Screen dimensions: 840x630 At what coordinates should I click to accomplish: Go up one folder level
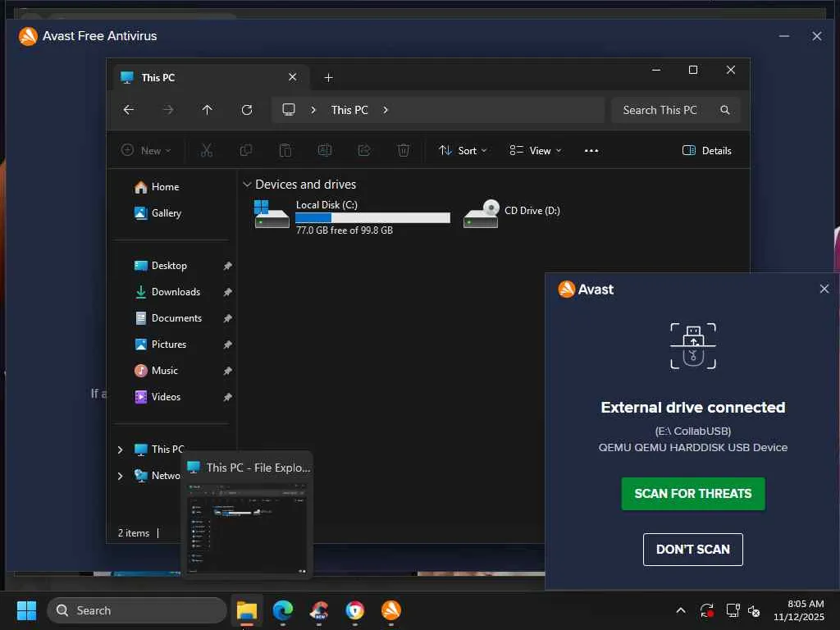click(208, 110)
